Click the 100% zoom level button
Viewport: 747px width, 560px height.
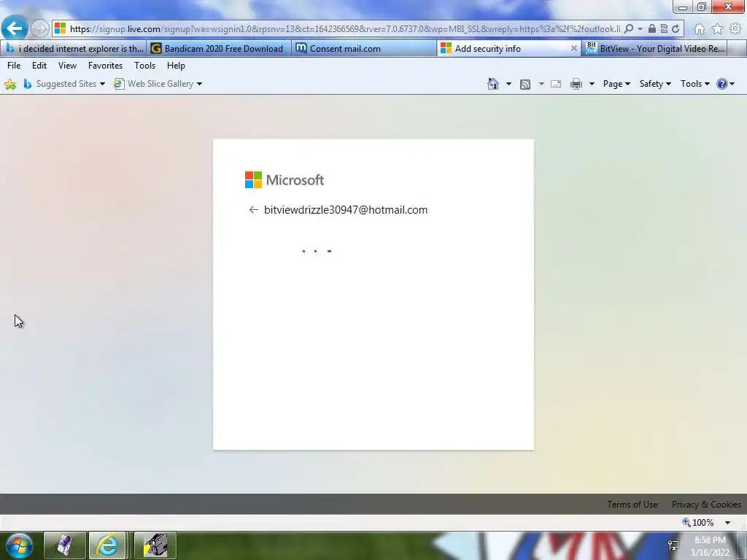[698, 522]
